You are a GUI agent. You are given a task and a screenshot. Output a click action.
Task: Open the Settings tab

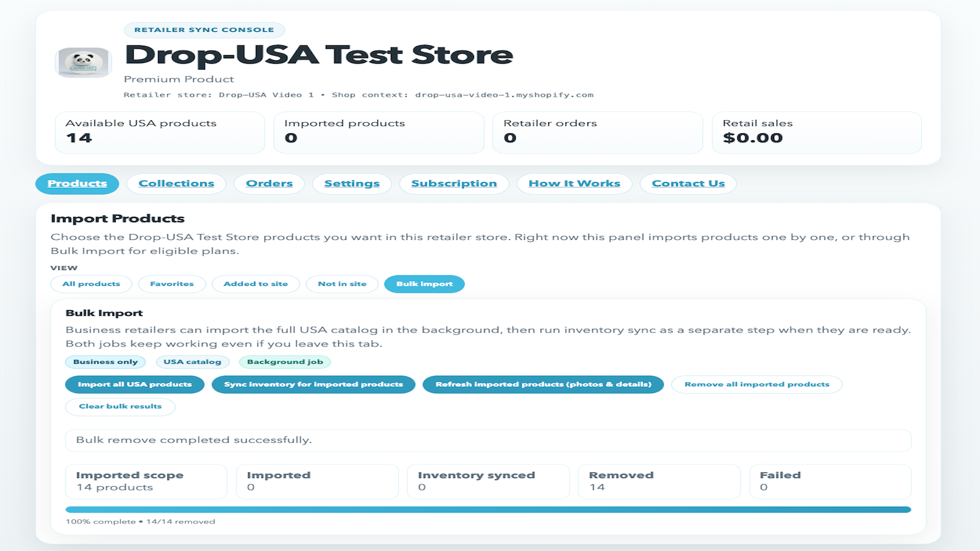coord(352,184)
